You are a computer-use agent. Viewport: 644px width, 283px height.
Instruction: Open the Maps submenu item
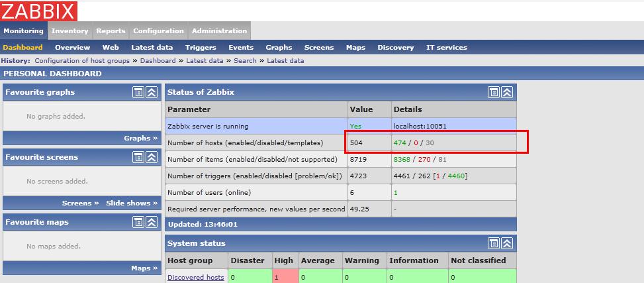click(x=355, y=47)
